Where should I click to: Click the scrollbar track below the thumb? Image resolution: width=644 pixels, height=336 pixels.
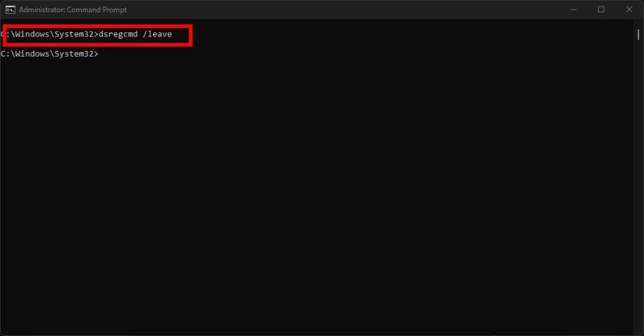click(638, 185)
